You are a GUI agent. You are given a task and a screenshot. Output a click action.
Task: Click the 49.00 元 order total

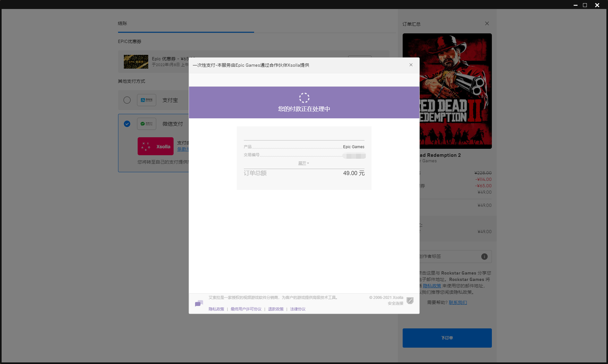[354, 173]
